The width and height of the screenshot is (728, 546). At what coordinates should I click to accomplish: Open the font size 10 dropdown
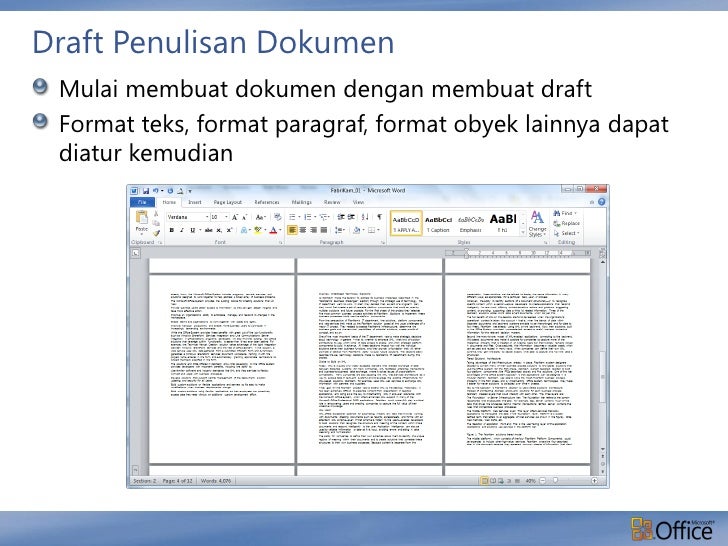point(226,217)
